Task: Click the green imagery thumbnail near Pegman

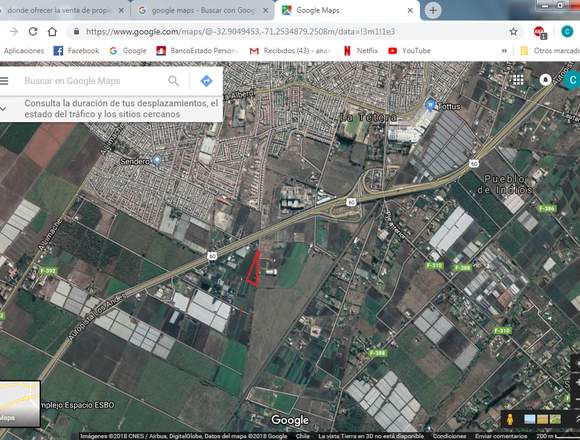Action: click(x=555, y=419)
